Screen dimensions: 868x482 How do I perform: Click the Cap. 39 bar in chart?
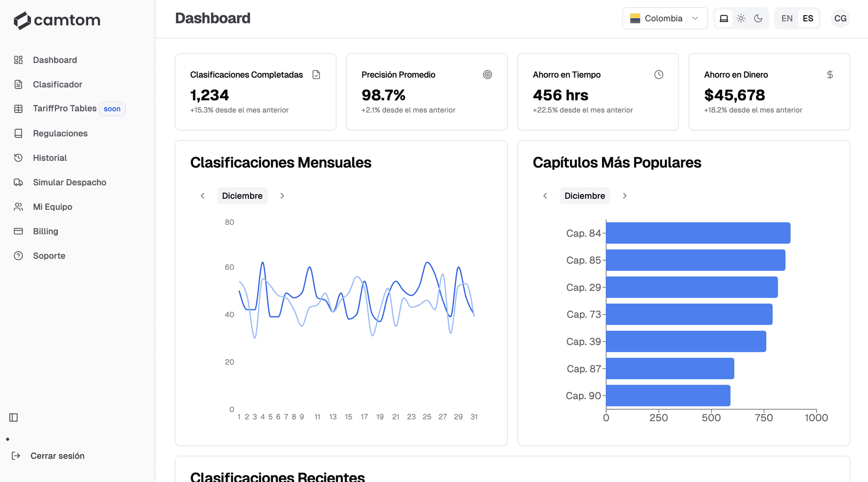tap(686, 341)
